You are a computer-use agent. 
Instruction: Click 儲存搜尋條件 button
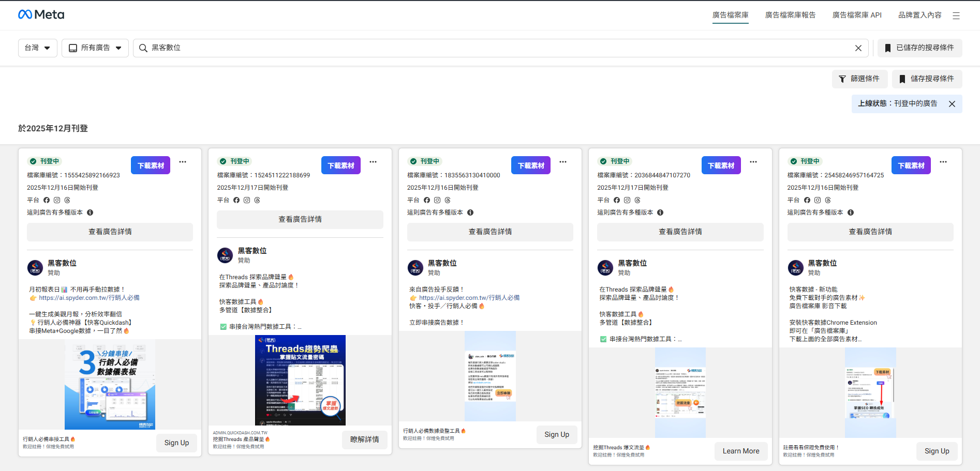click(x=927, y=79)
